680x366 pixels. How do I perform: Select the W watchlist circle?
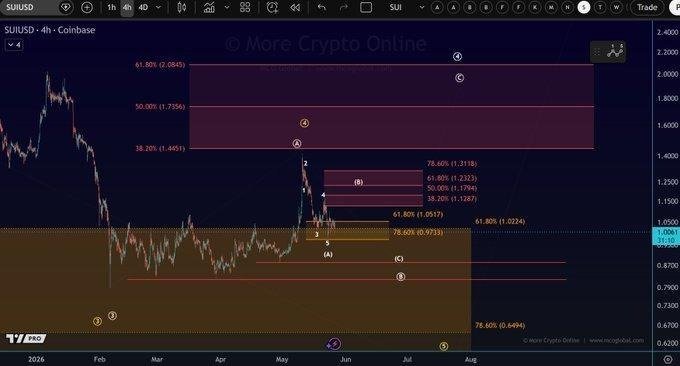point(616,7)
